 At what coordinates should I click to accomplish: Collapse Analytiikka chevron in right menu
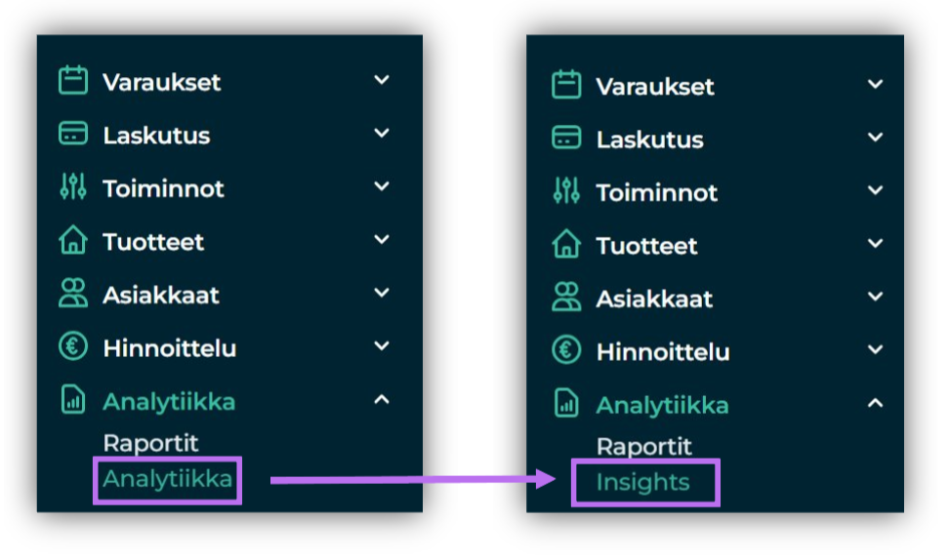coord(875,403)
